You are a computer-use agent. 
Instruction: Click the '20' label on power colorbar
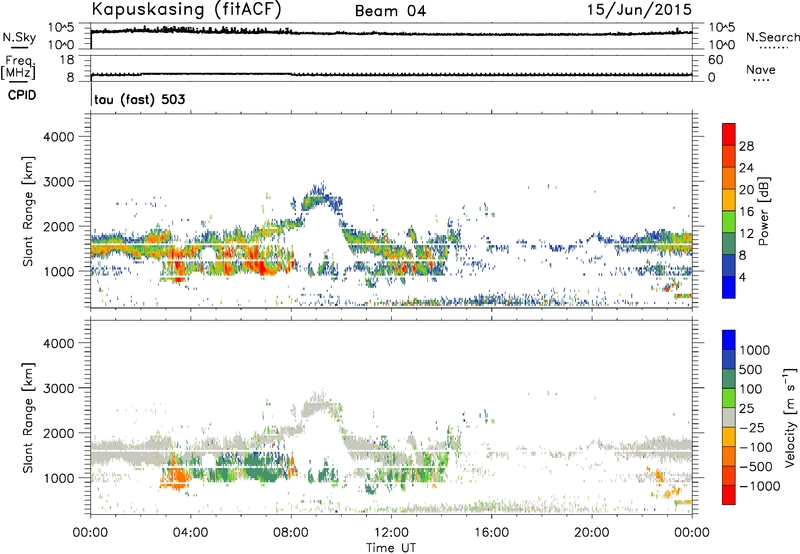(746, 190)
